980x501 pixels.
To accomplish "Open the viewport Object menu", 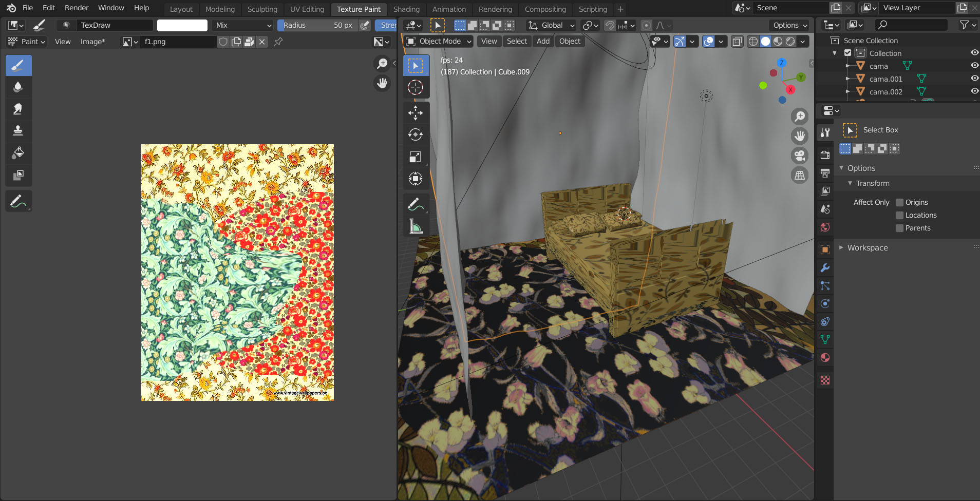I will 570,41.
